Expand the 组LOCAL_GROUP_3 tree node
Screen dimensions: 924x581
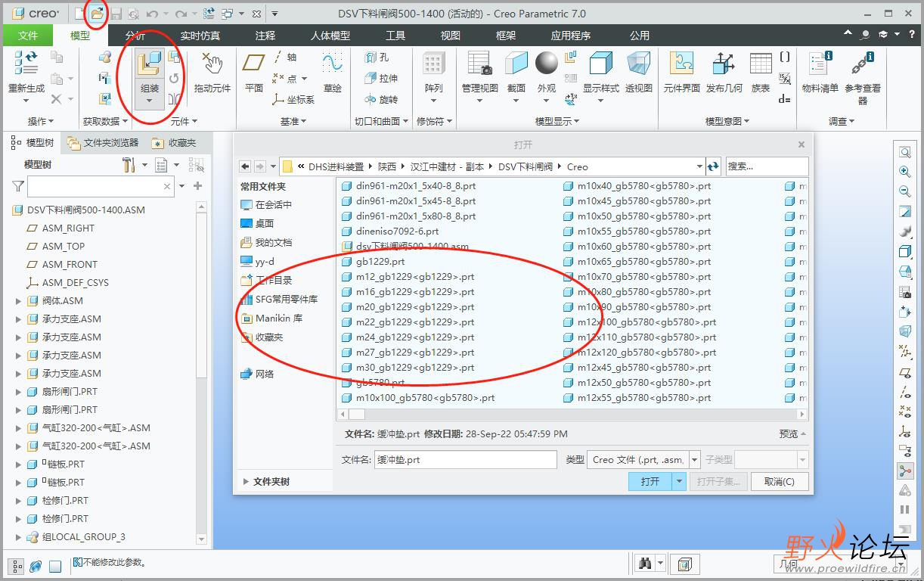click(x=19, y=537)
